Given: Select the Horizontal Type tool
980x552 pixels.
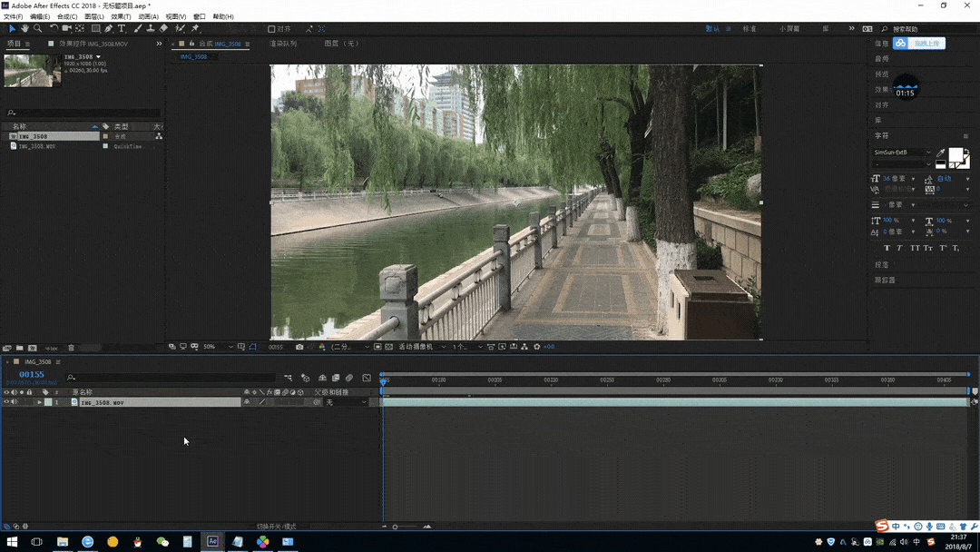Looking at the screenshot, I should click(x=122, y=29).
